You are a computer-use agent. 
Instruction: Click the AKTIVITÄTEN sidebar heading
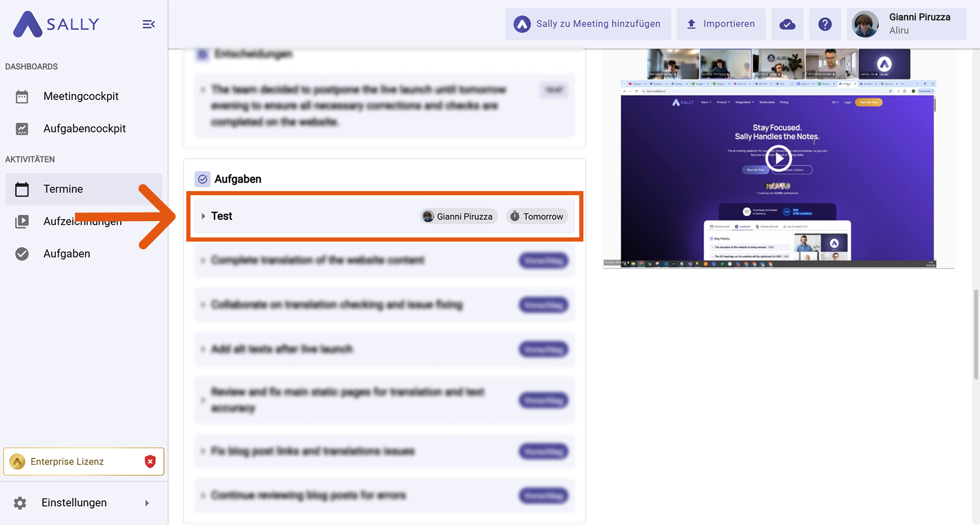(30, 159)
